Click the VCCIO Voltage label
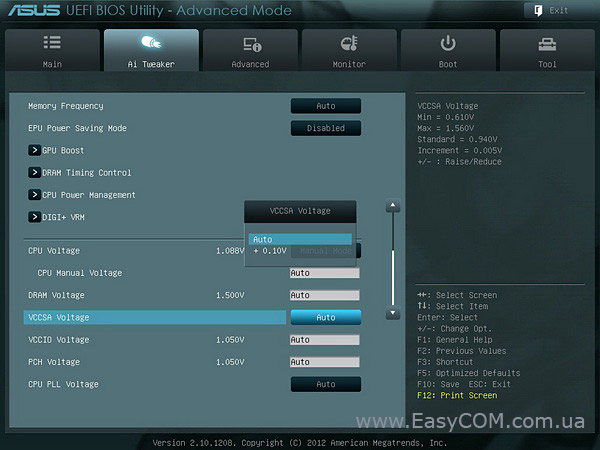 point(59,340)
